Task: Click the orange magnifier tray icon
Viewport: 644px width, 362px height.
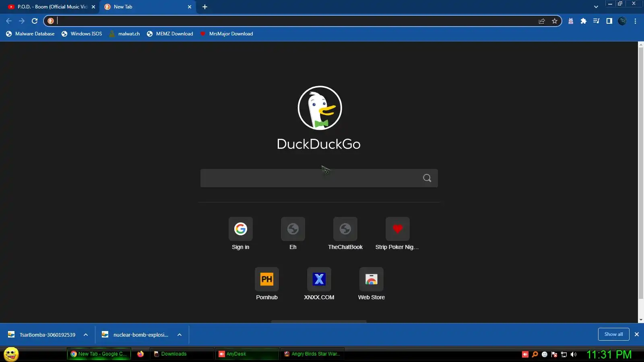Action: coord(535,354)
